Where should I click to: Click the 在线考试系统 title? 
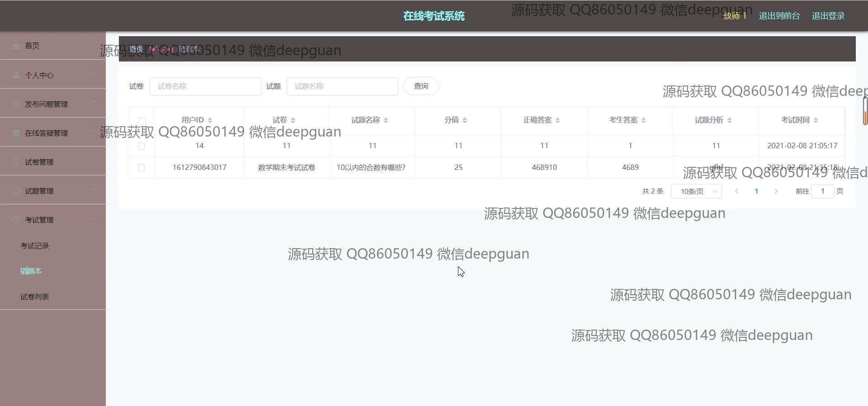click(434, 16)
